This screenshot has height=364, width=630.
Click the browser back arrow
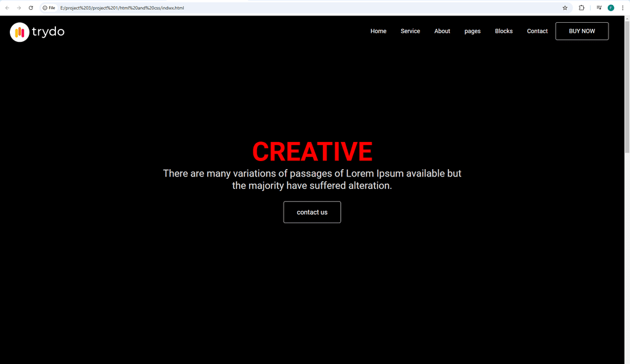click(7, 7)
